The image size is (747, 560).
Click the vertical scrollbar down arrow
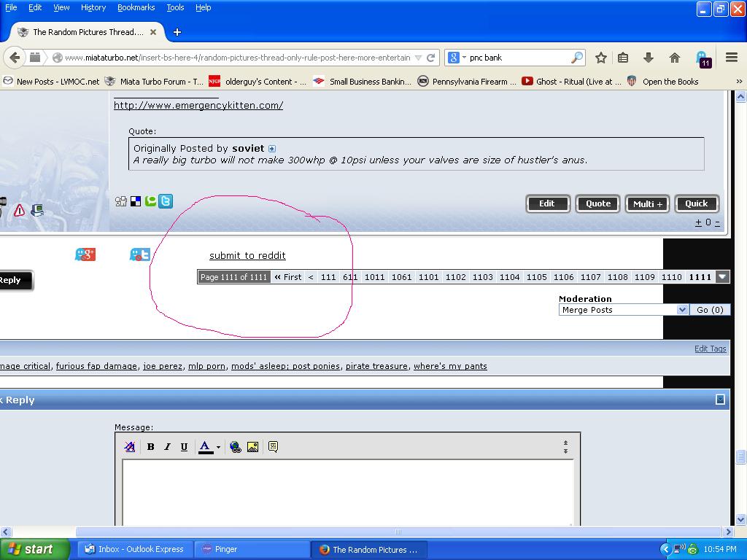pos(741,519)
